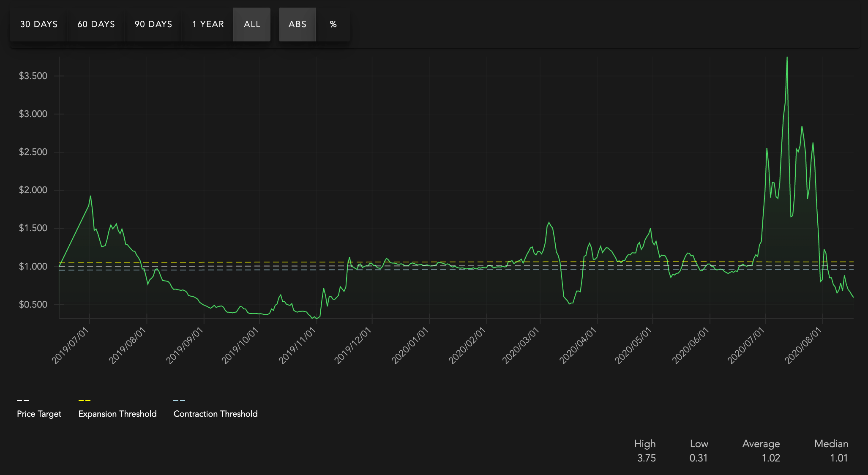This screenshot has height=475, width=868.
Task: Click the Price Target legend label
Action: 39,414
